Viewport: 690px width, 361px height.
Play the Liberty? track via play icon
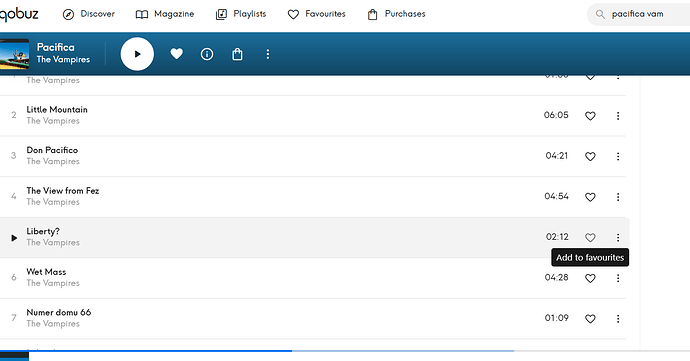coord(14,238)
